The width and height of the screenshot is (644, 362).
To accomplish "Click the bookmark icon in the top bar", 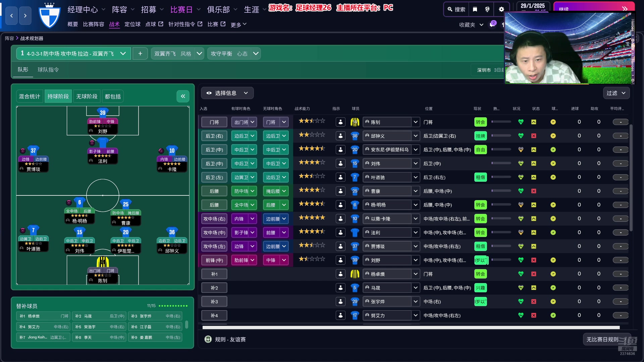I will point(474,9).
